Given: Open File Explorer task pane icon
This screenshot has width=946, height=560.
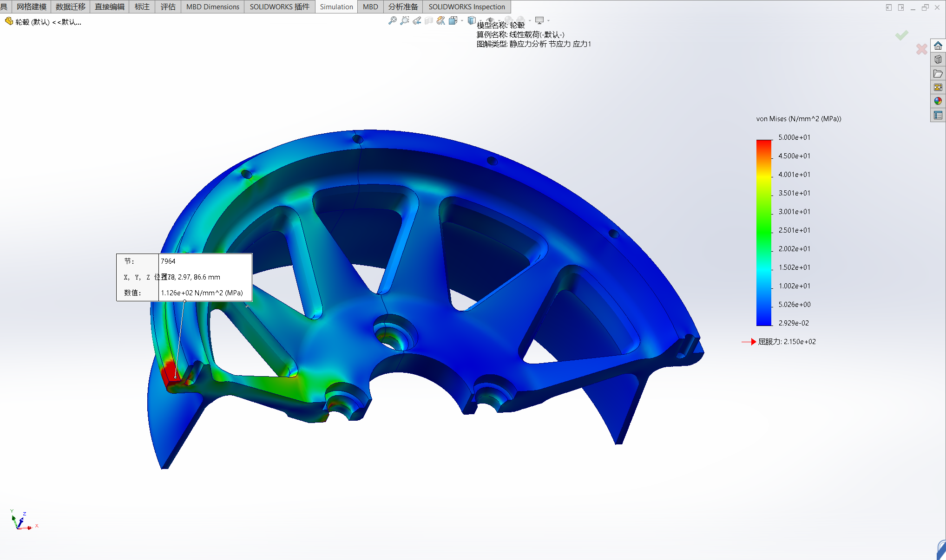Looking at the screenshot, I should 938,73.
